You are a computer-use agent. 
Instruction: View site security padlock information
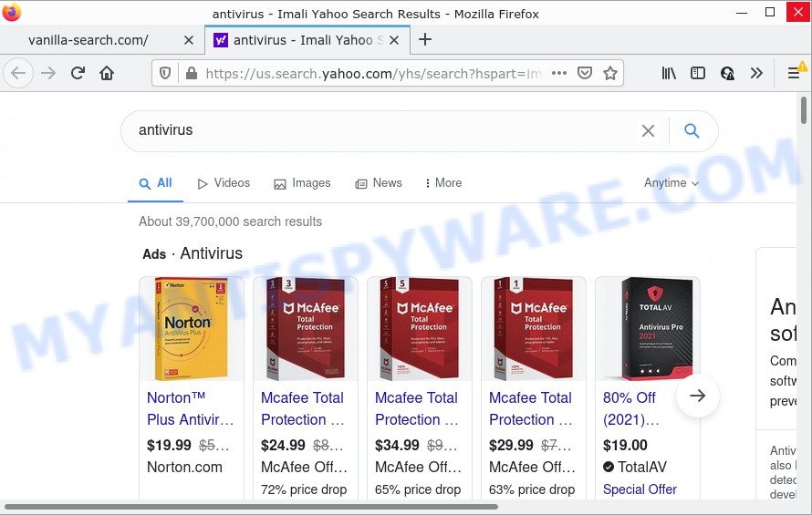pos(191,74)
